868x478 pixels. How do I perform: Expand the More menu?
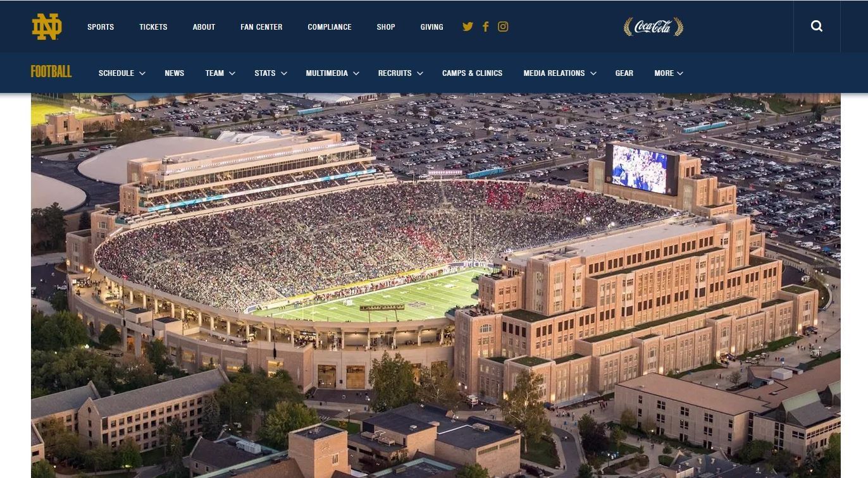tap(669, 73)
